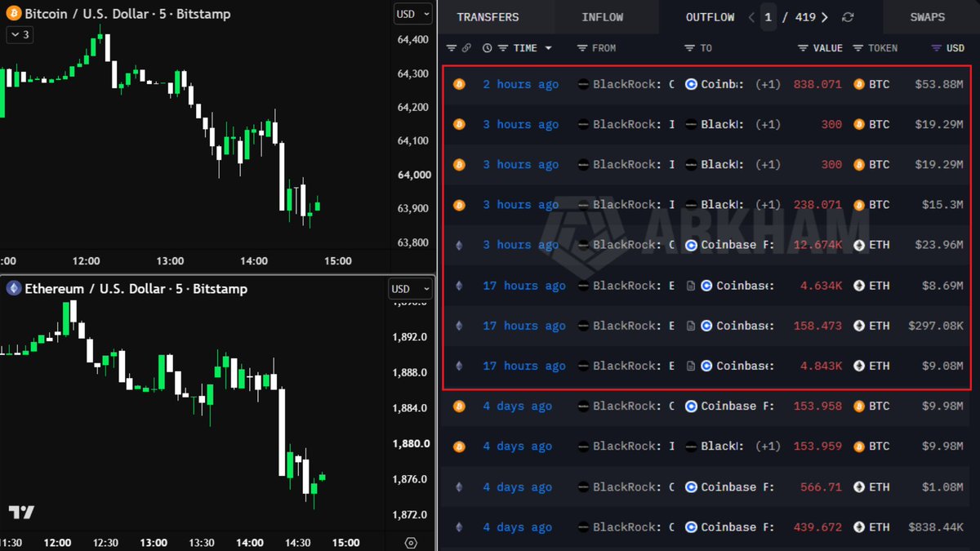Image resolution: width=980 pixels, height=551 pixels.
Task: Open the leading filter icon in the table header
Action: click(x=452, y=48)
